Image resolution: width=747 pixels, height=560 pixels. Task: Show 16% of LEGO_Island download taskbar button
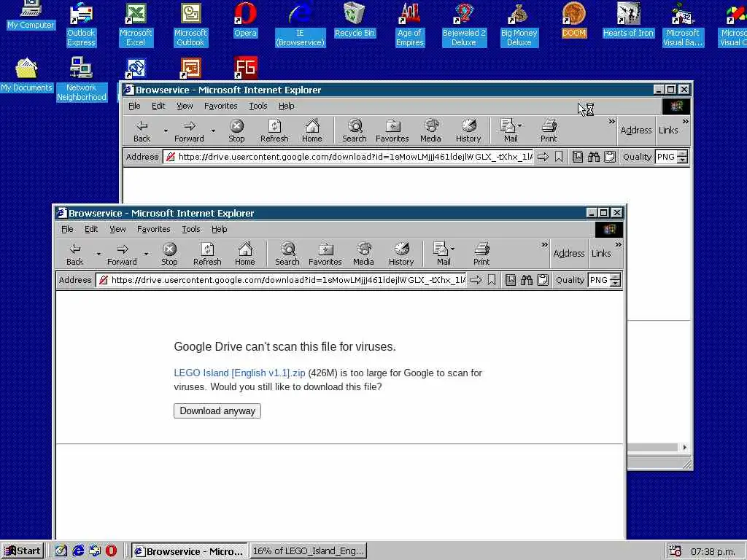309,551
